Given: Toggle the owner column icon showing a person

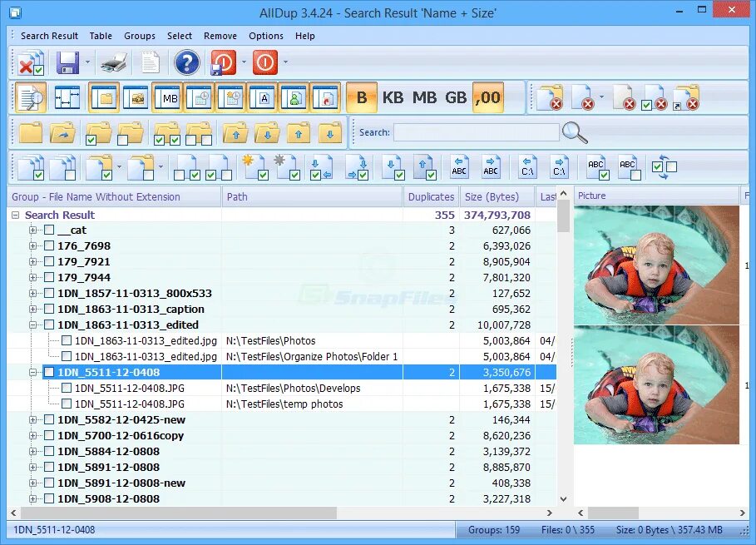Looking at the screenshot, I should pos(294,98).
